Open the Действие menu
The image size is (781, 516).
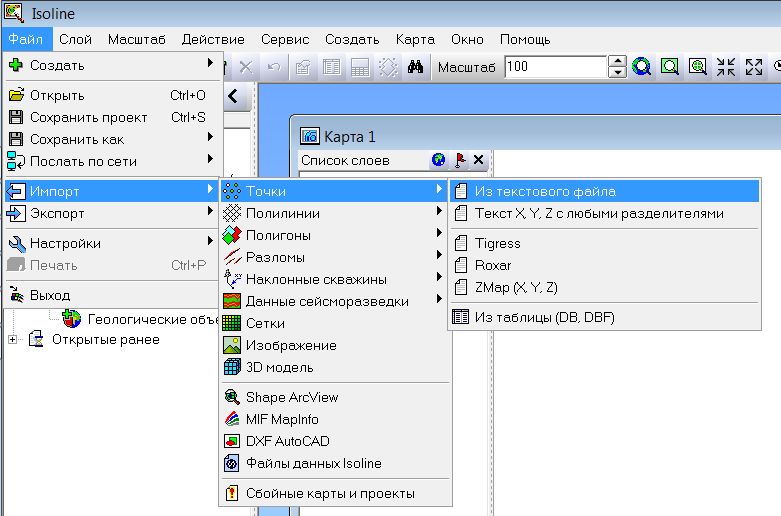[213, 39]
